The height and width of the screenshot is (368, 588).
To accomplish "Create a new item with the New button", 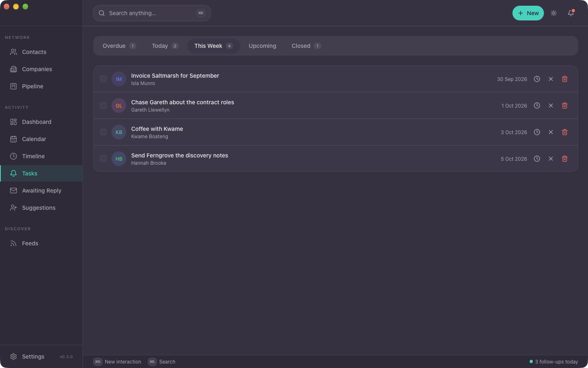I will click(x=528, y=13).
